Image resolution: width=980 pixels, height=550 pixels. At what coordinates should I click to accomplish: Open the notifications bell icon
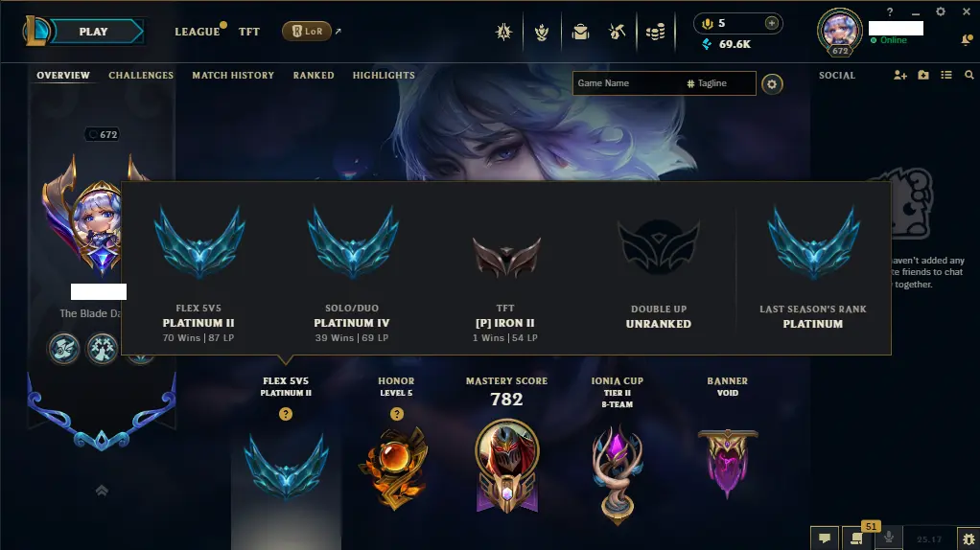[x=967, y=40]
